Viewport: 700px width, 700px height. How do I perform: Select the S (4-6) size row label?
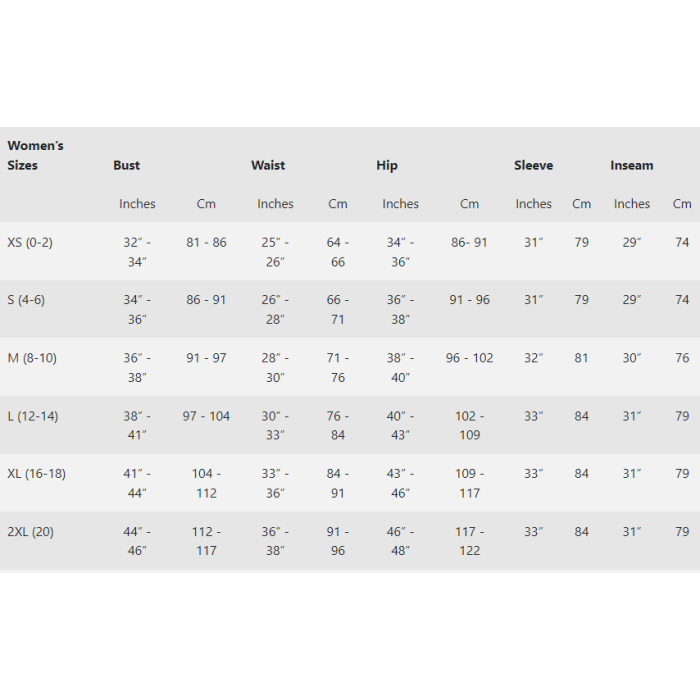[x=26, y=300]
